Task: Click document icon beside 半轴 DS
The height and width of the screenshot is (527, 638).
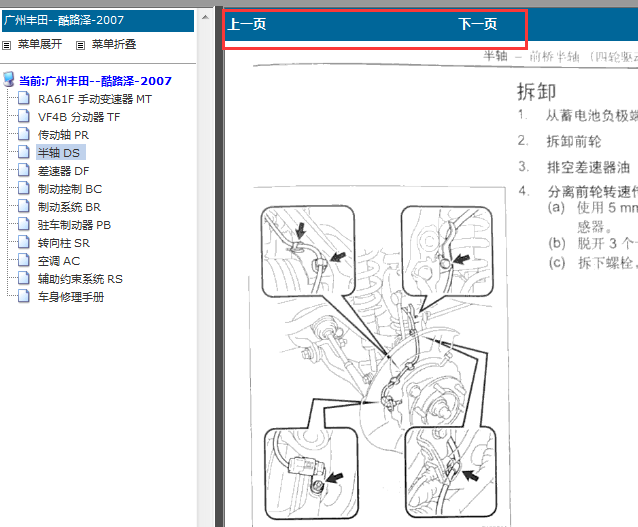Action: pos(24,152)
